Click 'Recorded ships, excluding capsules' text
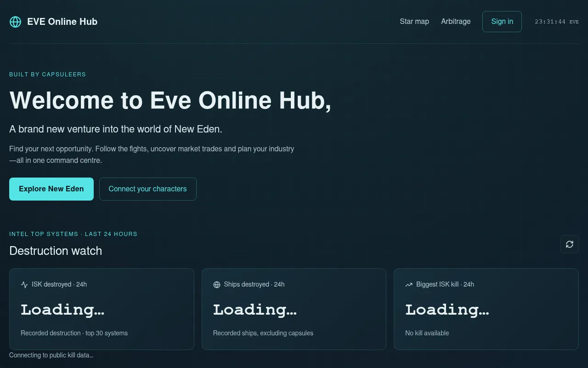This screenshot has height=368, width=588. [x=263, y=333]
